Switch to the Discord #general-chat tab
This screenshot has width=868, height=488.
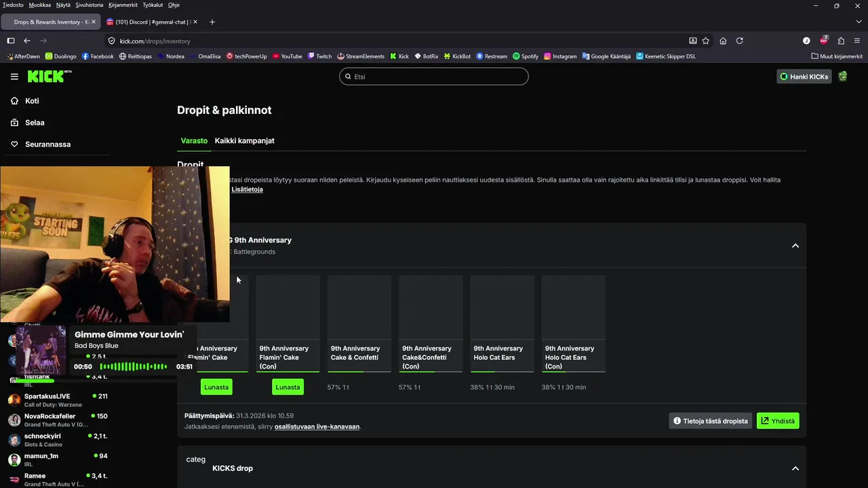pyautogui.click(x=151, y=22)
